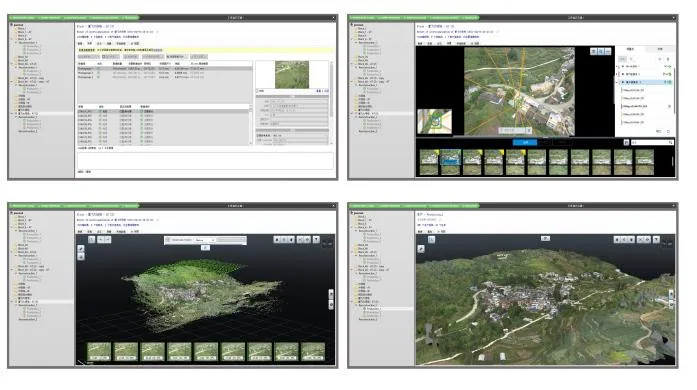Select the first Photogroup row in top-left window
The width and height of the screenshot is (697, 390).
point(164,69)
